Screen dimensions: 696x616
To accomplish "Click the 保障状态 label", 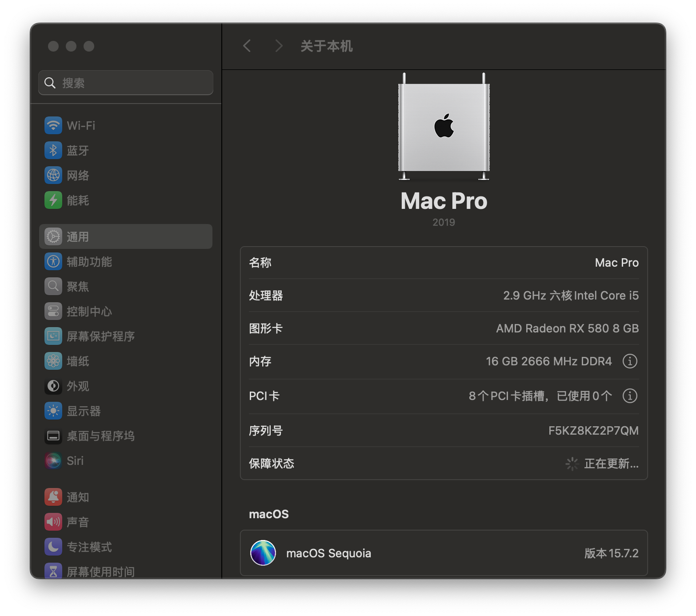I will 272,464.
